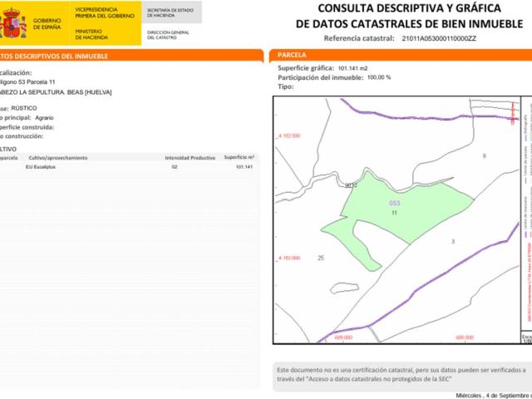Click the 'RÚSTICO' class value
This screenshot has width=532, height=399.
point(24,108)
